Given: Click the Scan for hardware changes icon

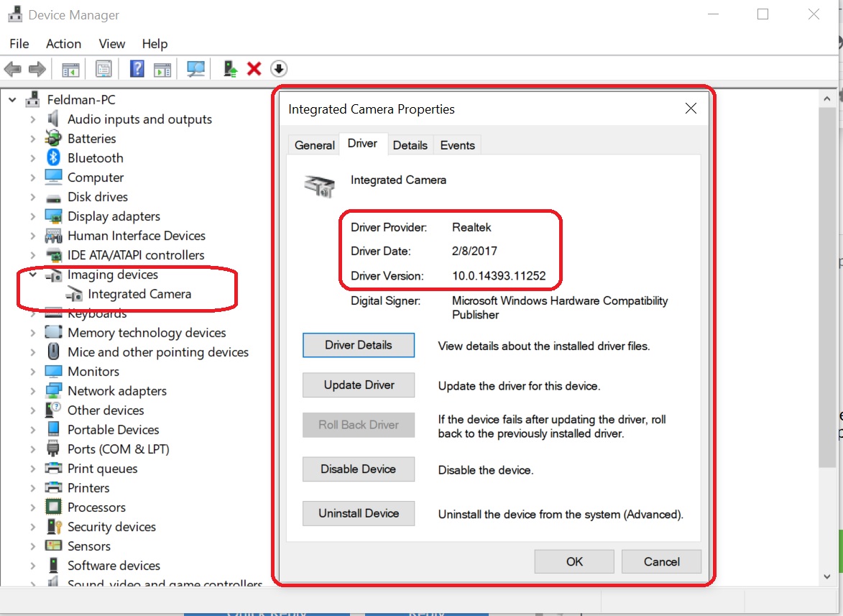Looking at the screenshot, I should tap(195, 68).
